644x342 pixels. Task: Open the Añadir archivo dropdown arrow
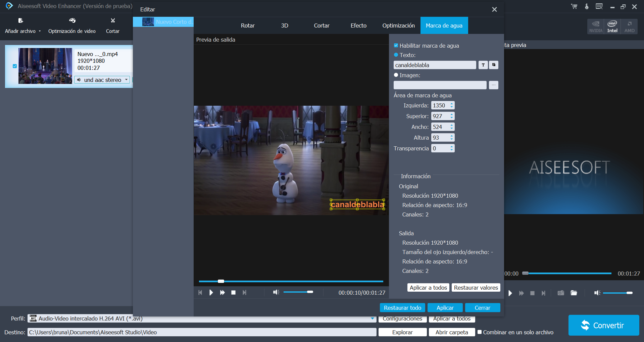point(40,31)
